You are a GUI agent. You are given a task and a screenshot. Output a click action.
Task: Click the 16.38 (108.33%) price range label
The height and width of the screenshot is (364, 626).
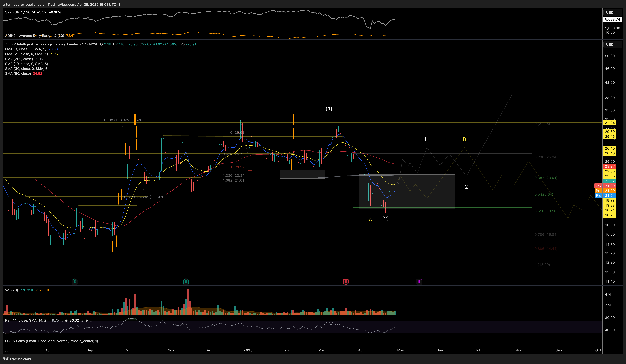pos(123,120)
